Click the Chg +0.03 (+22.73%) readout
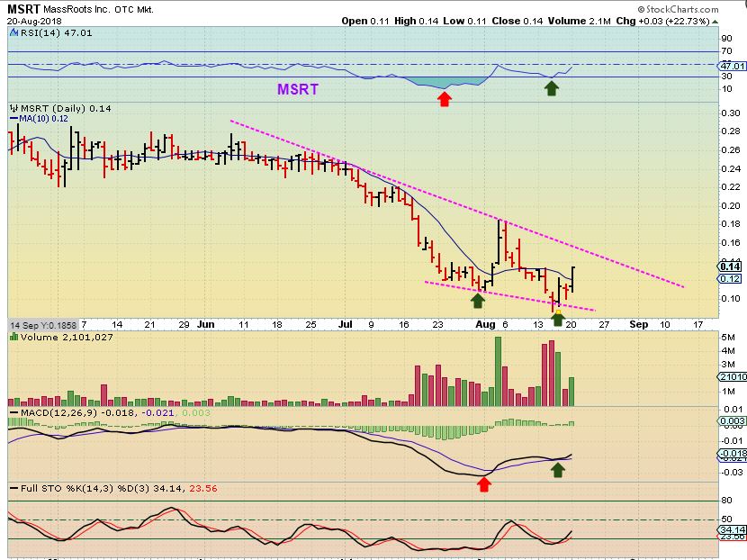 [663, 21]
